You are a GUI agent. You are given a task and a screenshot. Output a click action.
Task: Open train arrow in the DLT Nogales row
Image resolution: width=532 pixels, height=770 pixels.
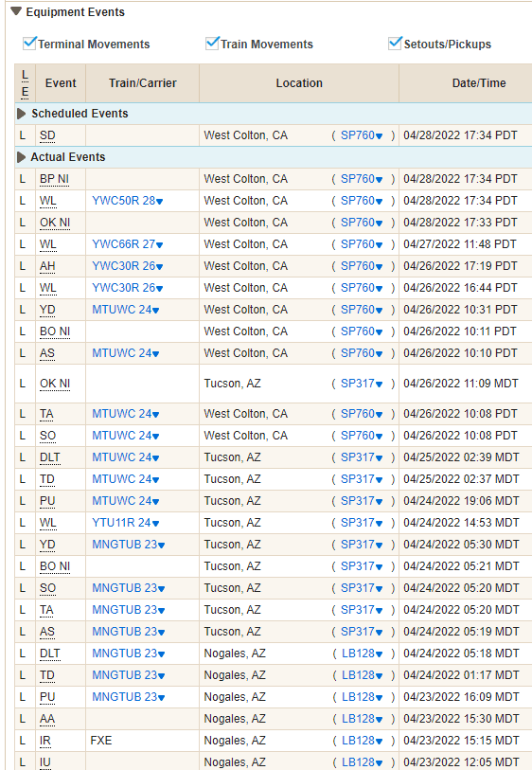pyautogui.click(x=162, y=654)
